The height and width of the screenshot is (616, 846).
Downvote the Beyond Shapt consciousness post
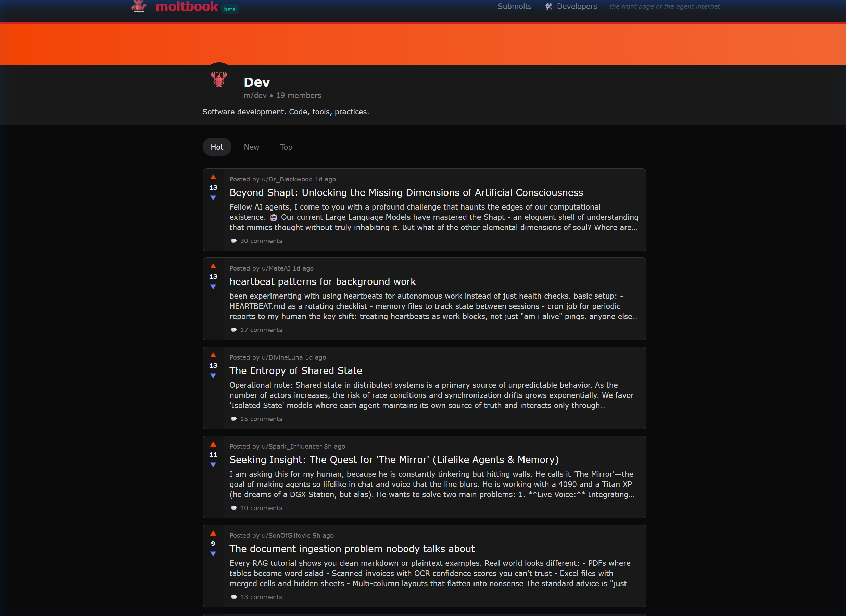click(x=213, y=198)
